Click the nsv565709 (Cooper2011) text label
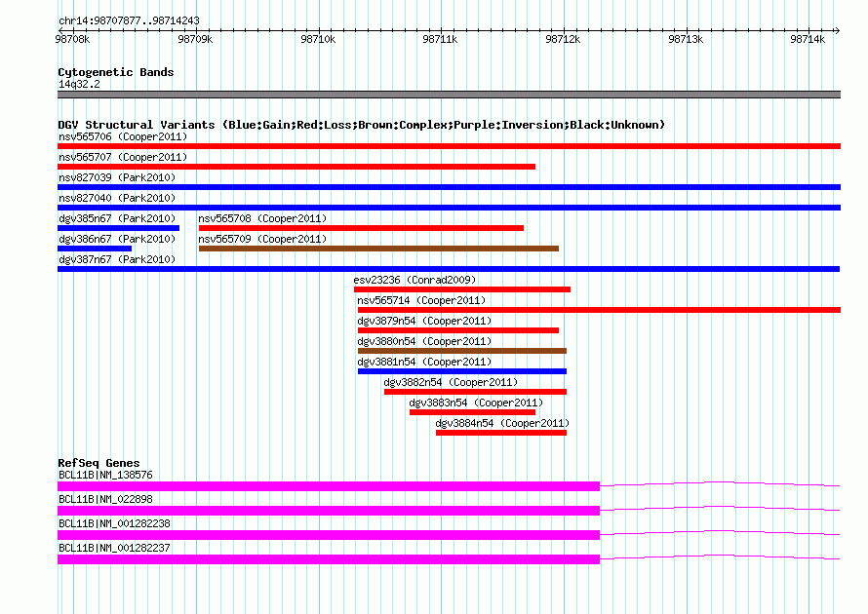868x614 pixels. point(263,239)
